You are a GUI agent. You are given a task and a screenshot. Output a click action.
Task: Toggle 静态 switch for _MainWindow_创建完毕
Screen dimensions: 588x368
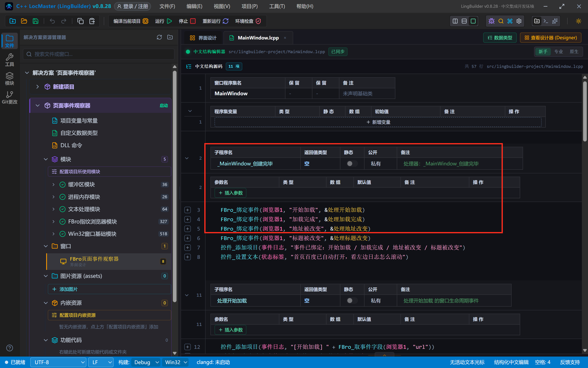coord(352,164)
